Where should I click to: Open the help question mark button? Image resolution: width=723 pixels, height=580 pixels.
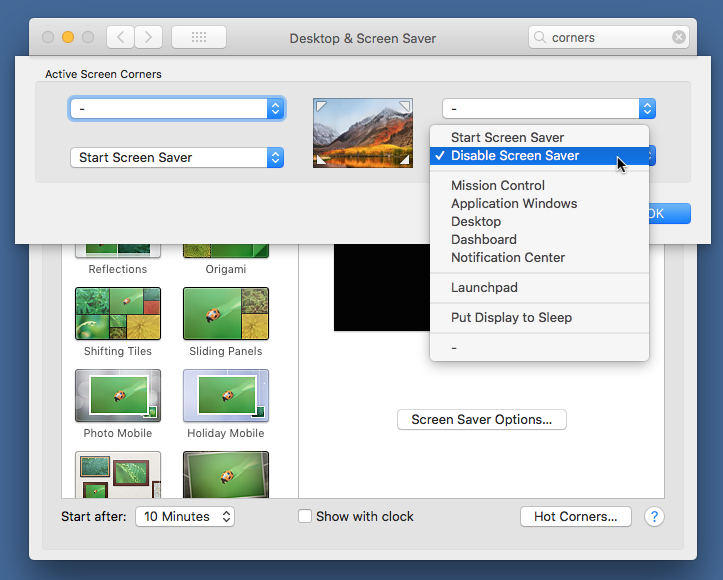654,517
